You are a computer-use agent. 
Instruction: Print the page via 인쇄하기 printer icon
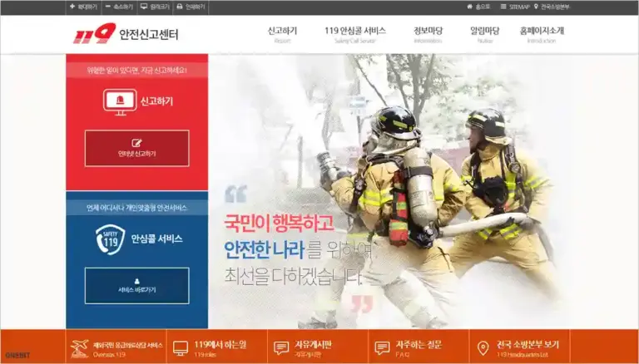coord(191,7)
